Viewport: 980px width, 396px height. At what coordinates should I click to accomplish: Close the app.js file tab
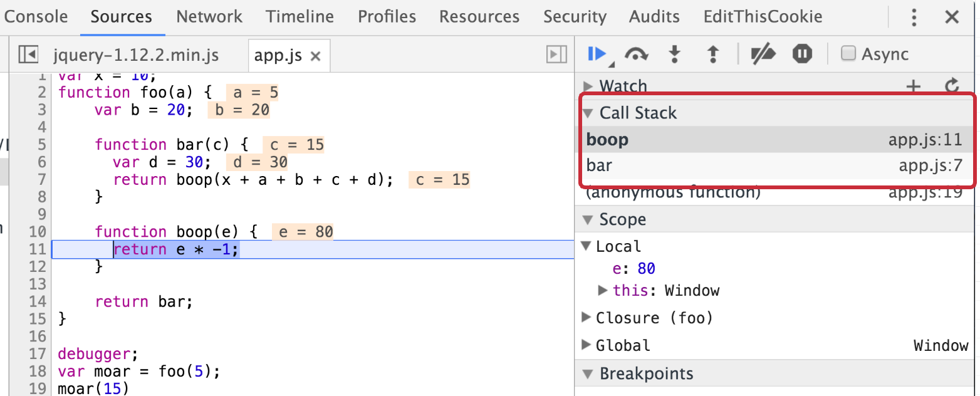click(x=316, y=56)
